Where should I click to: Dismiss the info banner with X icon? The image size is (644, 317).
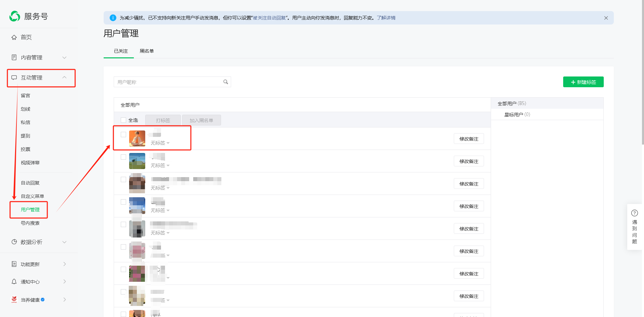point(606,18)
